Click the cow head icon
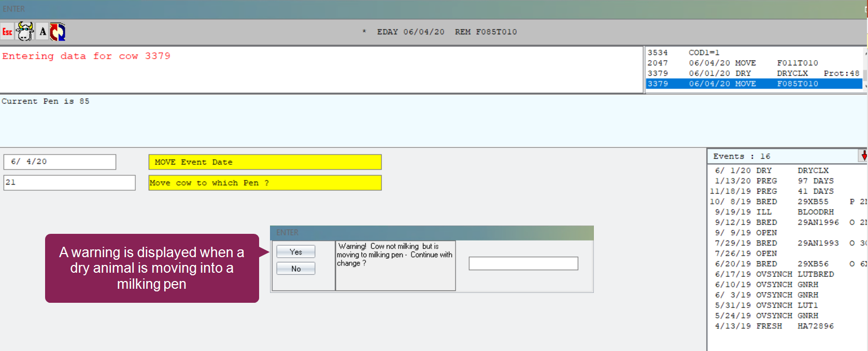The image size is (868, 351). click(24, 32)
